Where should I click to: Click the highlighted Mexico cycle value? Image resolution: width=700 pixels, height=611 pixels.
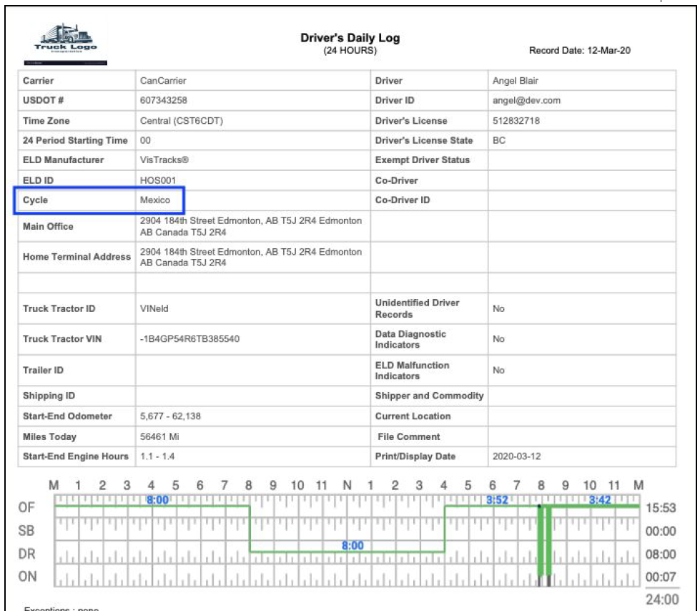pyautogui.click(x=155, y=200)
